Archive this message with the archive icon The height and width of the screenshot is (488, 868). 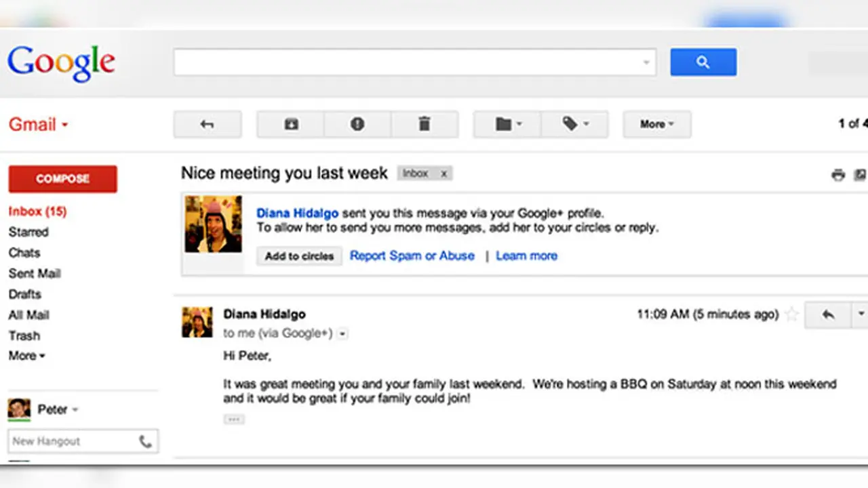[291, 124]
